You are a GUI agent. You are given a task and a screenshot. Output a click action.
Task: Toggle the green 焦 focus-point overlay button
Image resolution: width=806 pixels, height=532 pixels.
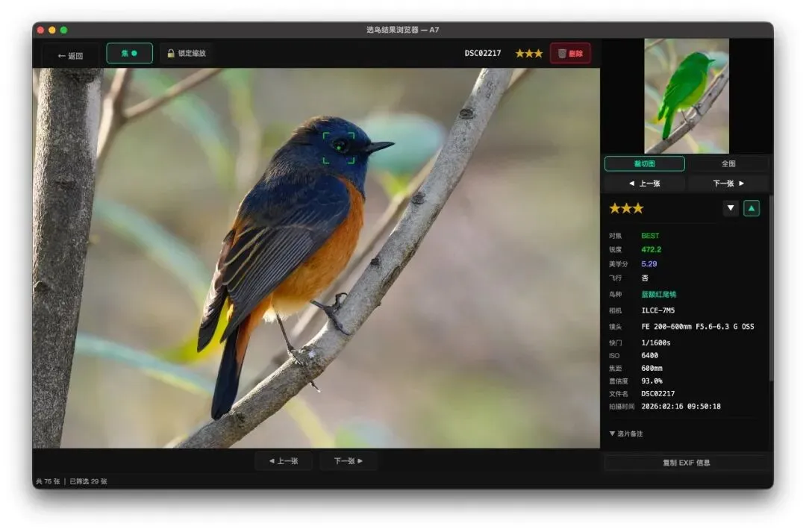click(x=129, y=54)
